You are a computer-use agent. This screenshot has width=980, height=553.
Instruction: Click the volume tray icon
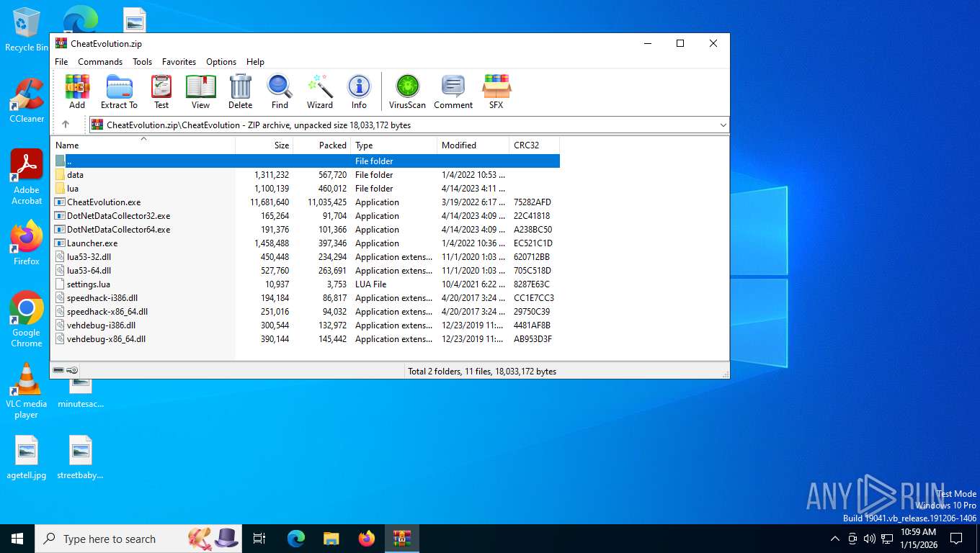869,539
